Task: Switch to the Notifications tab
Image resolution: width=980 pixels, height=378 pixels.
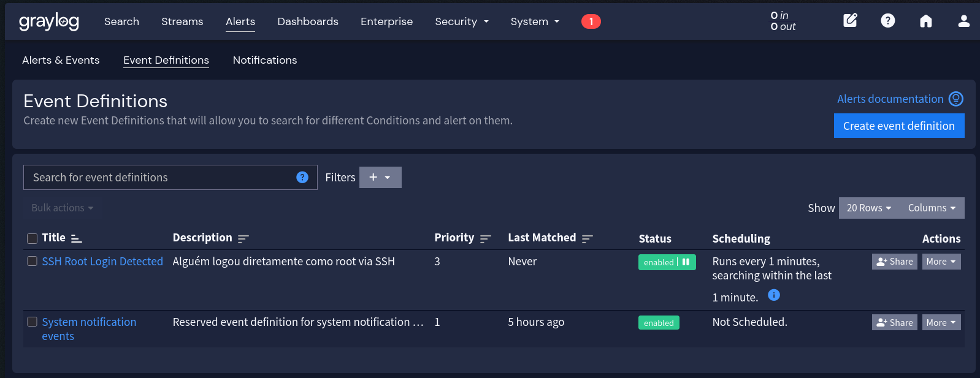Action: tap(265, 60)
